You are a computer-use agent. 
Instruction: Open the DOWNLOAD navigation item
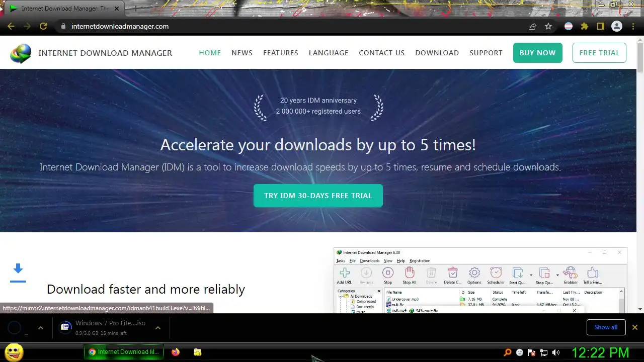coord(437,53)
